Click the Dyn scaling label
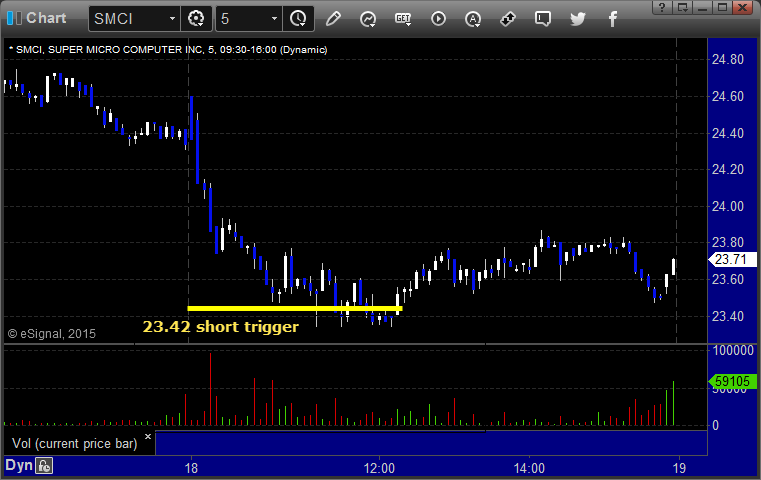This screenshot has height=480, width=761. click(x=19, y=465)
